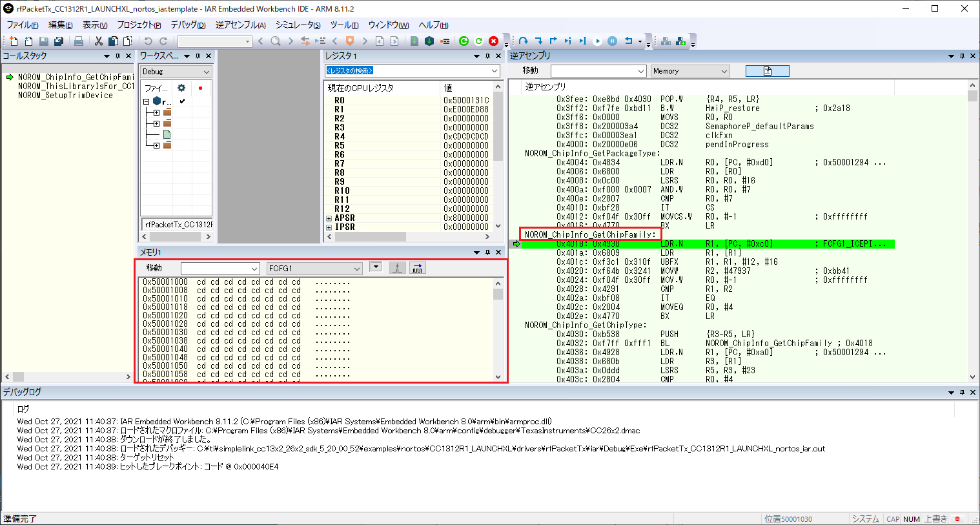The width and height of the screenshot is (980, 525).
Task: Collapse the workspace project root node
Action: point(147,101)
